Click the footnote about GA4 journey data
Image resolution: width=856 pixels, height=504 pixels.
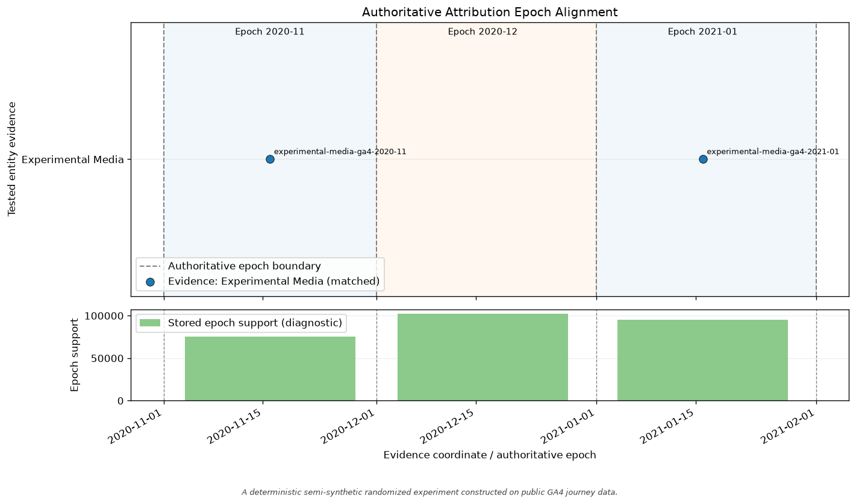coord(430,492)
